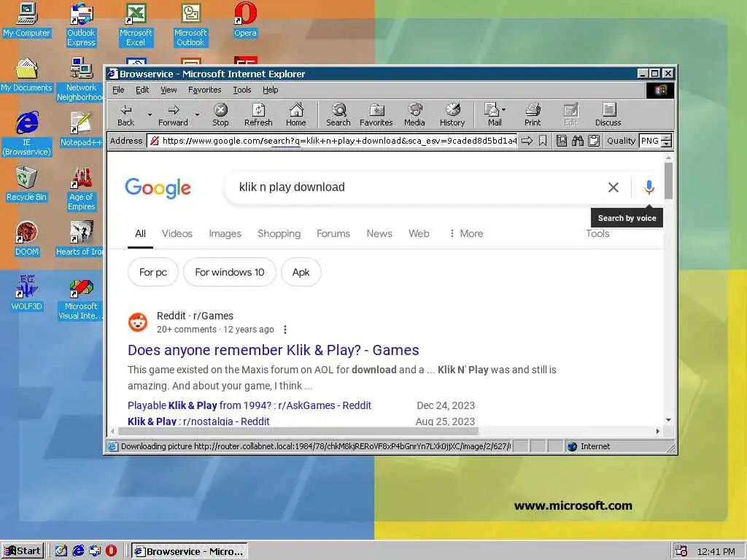
Task: Open the History pane
Action: click(452, 114)
